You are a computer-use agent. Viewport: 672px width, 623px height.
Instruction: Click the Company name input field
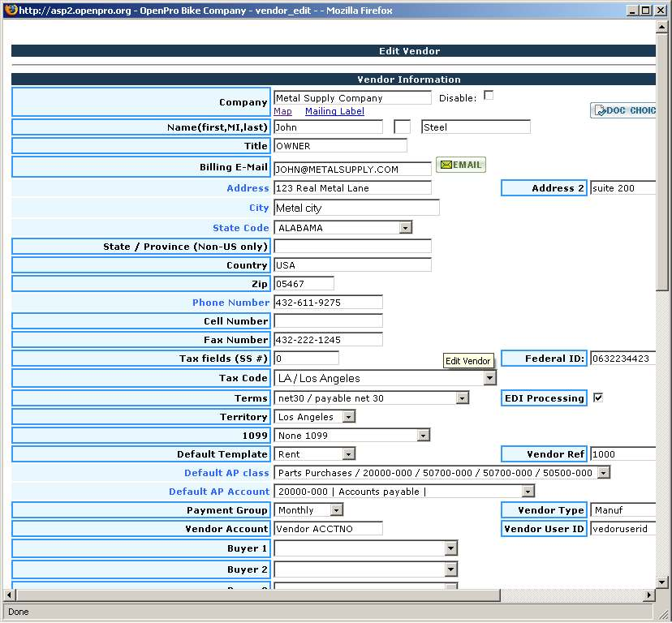pos(352,98)
